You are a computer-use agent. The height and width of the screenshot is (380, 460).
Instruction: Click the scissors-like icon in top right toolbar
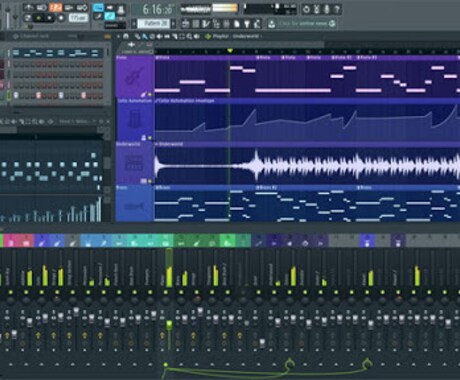(x=316, y=9)
